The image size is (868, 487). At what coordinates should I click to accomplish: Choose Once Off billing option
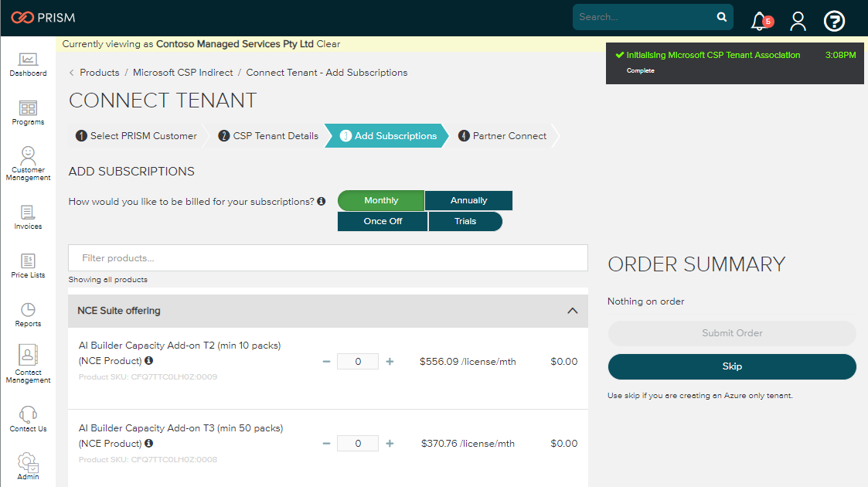coord(383,221)
